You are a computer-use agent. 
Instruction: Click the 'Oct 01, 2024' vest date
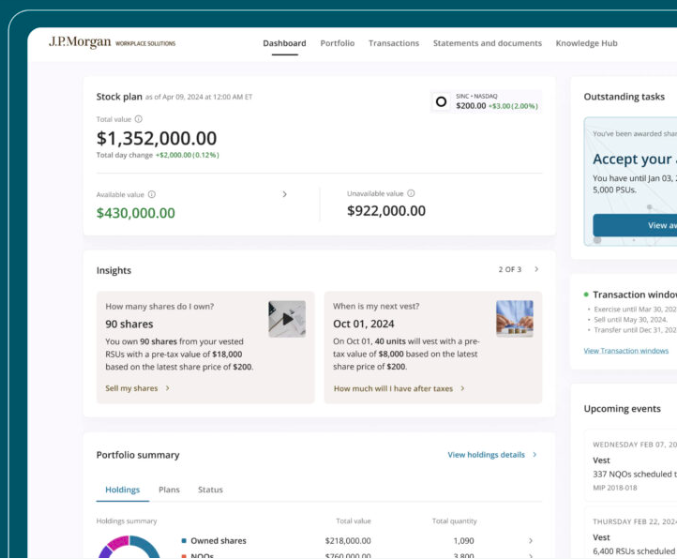[x=364, y=324]
